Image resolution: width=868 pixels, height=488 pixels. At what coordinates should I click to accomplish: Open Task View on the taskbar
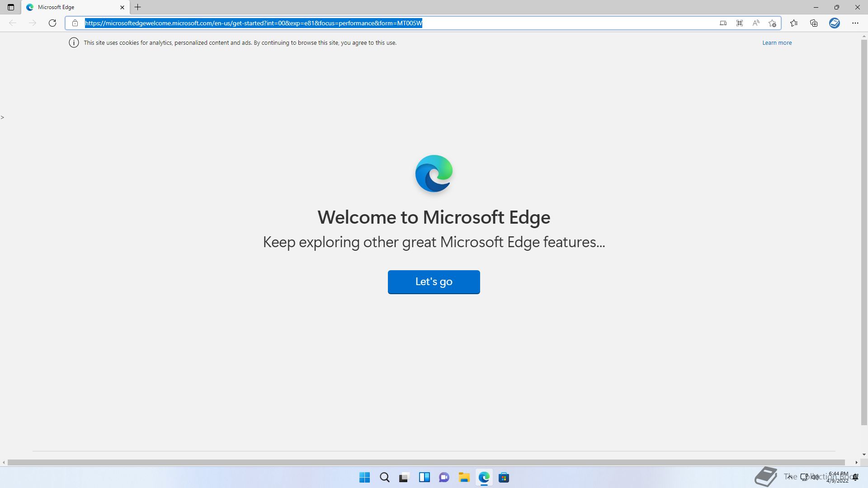(x=404, y=477)
